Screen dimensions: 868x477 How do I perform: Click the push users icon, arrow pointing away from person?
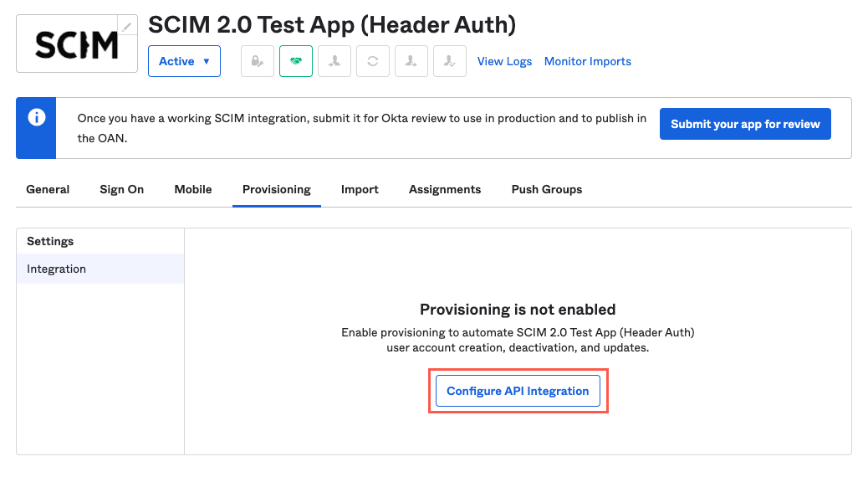click(x=411, y=61)
